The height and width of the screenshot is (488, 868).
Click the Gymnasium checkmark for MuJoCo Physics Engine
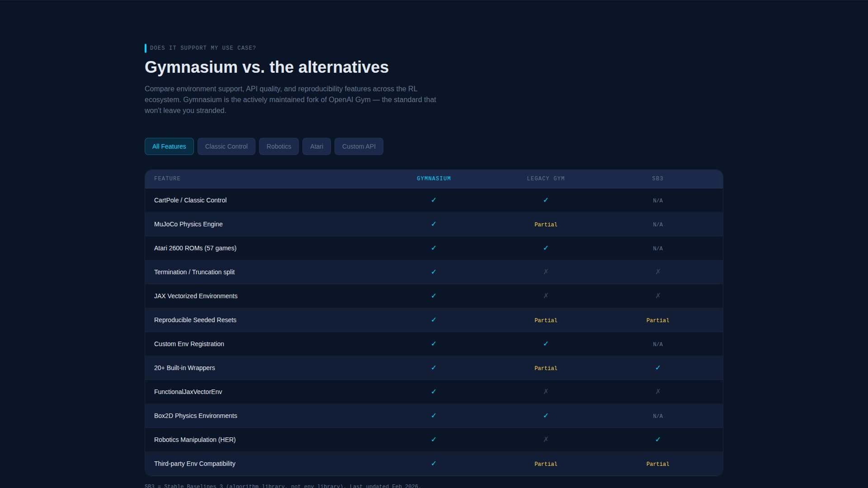tap(434, 224)
